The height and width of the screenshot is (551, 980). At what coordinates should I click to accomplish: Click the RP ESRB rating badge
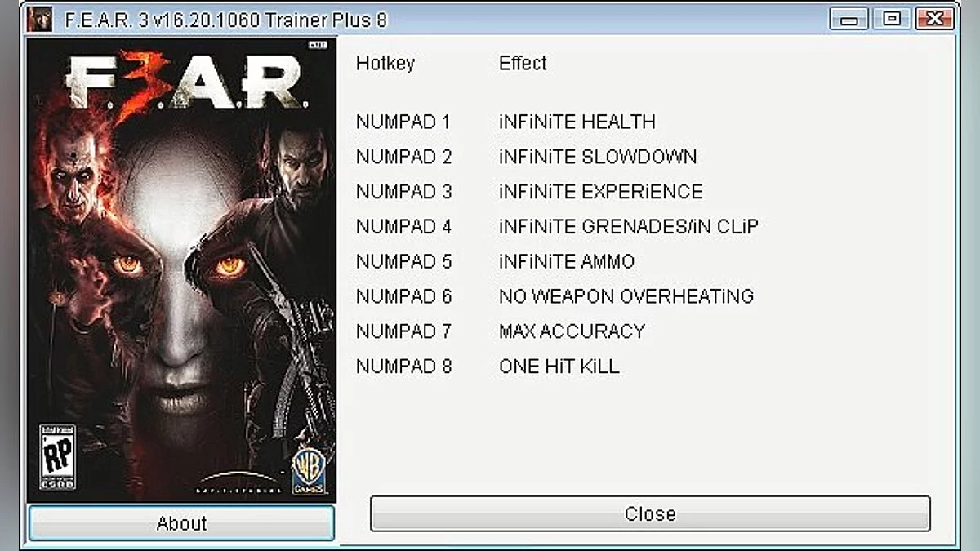[x=57, y=457]
